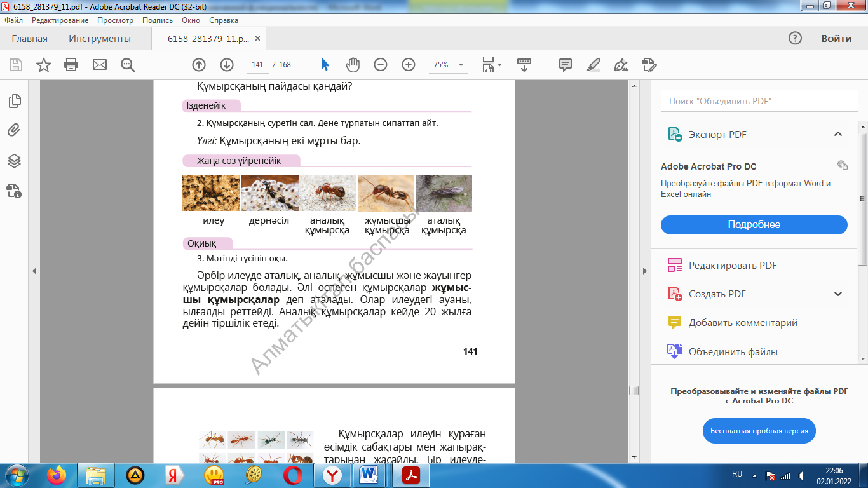Open the Attachments paperclip panel

click(x=14, y=131)
